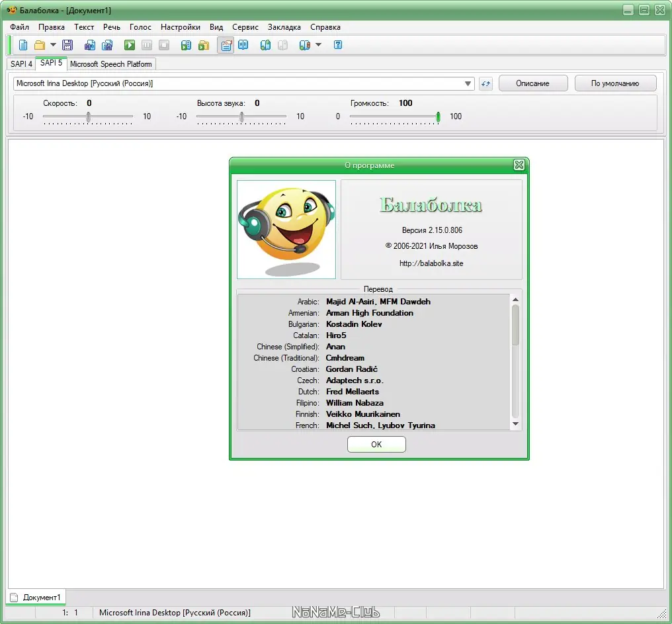Open the Batch File Converter icon
Screen dimensions: 672x624
click(x=204, y=45)
